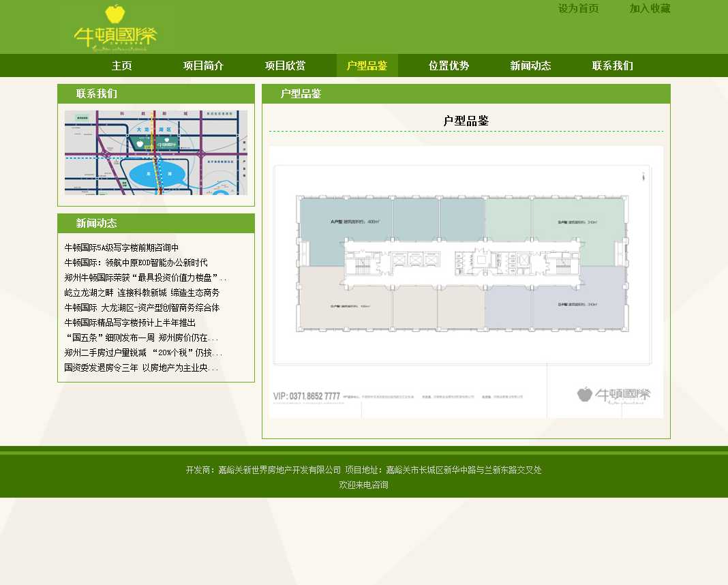728x585 pixels.
Task: Open “国五条”细则发布一周 news item
Action: pyautogui.click(x=142, y=337)
